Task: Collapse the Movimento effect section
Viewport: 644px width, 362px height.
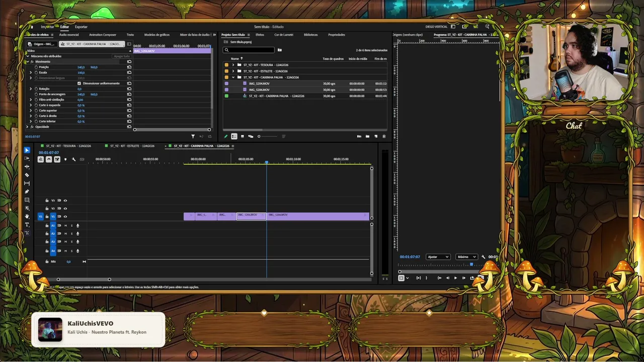Action: (x=27, y=61)
